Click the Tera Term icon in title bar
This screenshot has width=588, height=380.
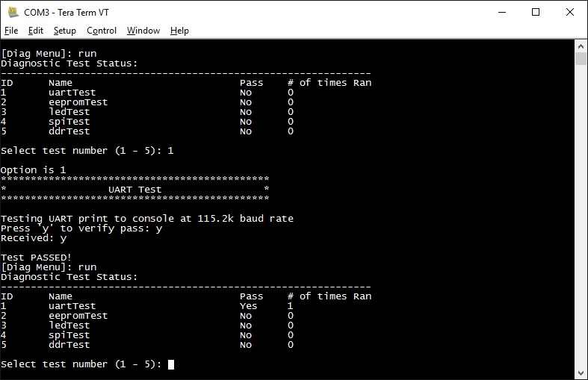tap(13, 12)
